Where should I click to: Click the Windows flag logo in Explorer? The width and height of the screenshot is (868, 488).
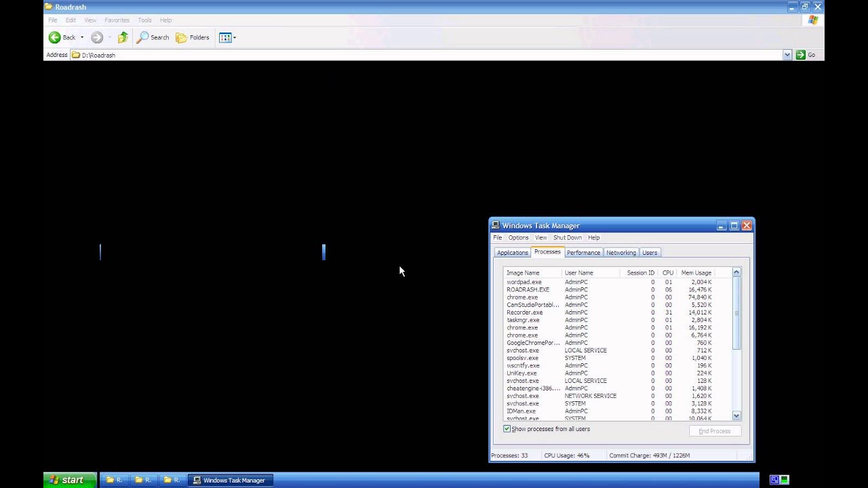[x=813, y=20]
